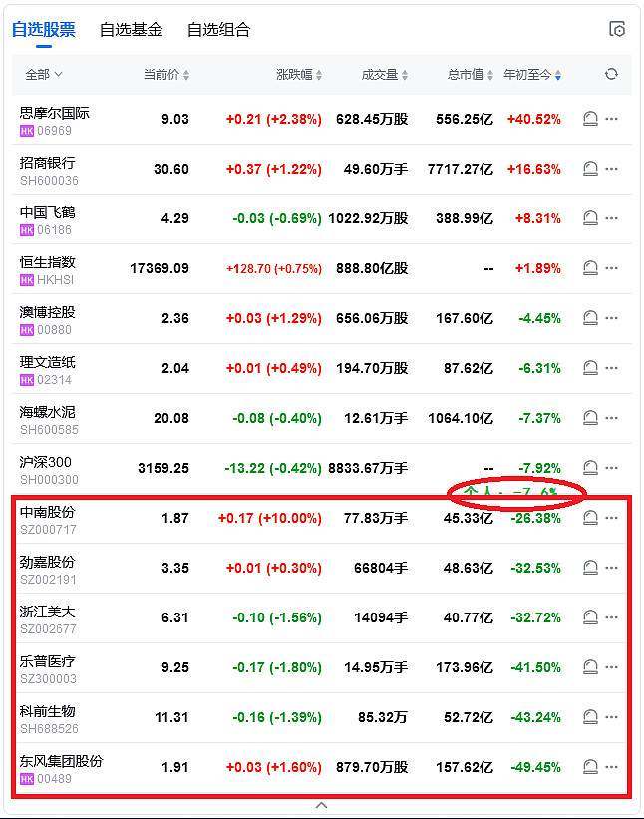Viewport: 644px width, 819px height.
Task: Open 沪深300 index page
Action: (46, 462)
